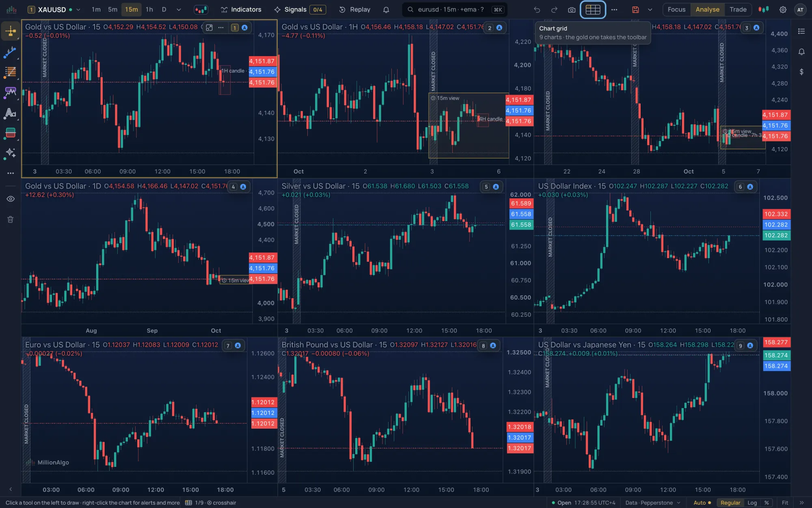Delete drawings with the trash icon
Viewport: 812px width, 508px height.
pos(11,219)
